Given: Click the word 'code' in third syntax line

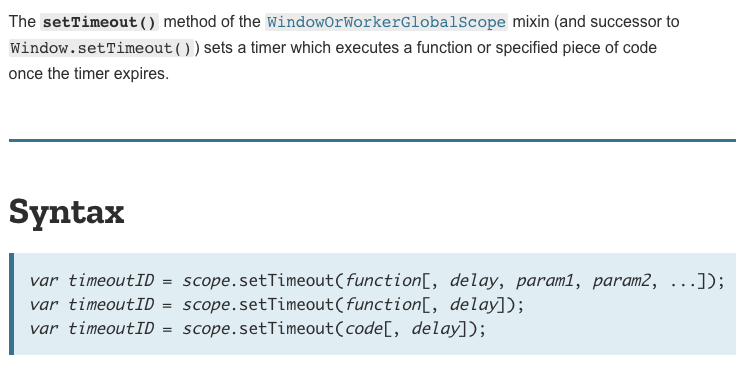Looking at the screenshot, I should tap(364, 328).
